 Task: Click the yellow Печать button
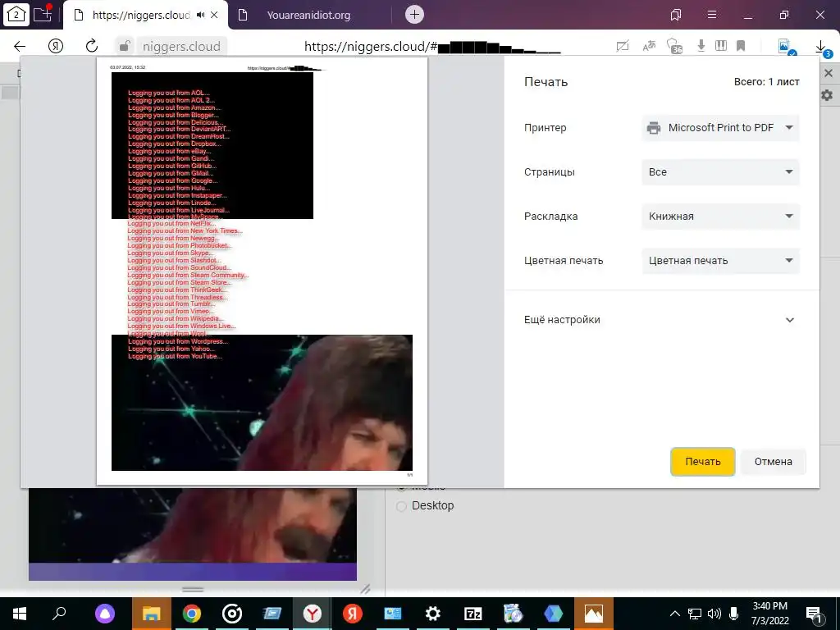[702, 461]
